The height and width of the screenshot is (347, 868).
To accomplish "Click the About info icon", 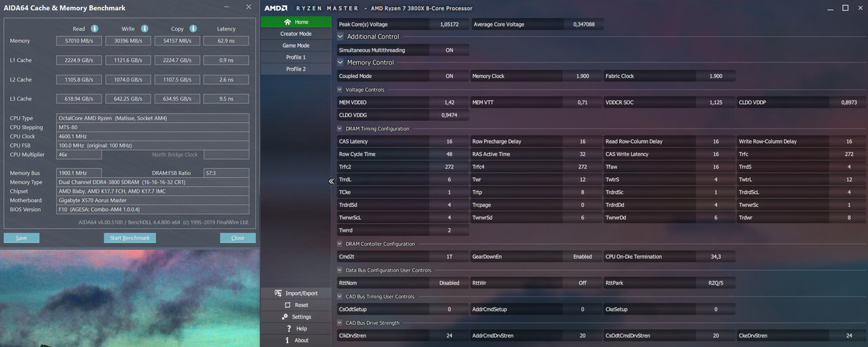I will click(x=288, y=340).
